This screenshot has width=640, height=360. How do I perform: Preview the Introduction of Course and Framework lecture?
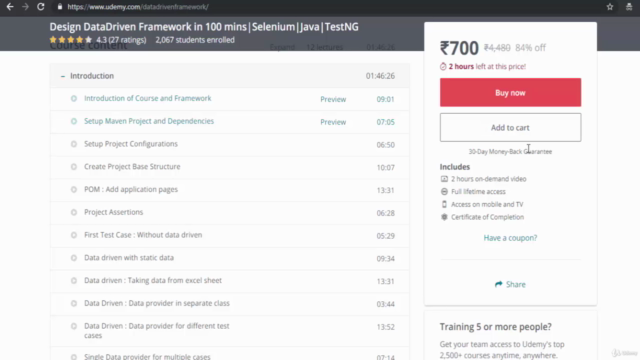click(333, 99)
